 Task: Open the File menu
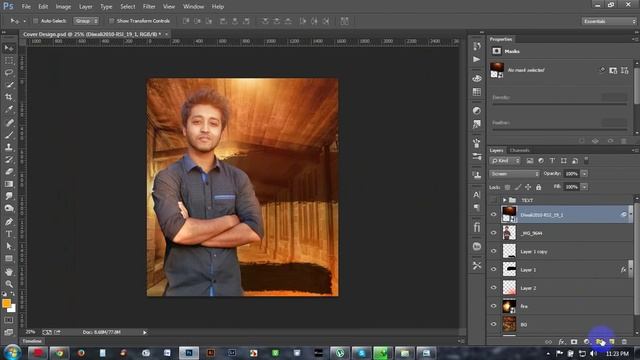click(26, 7)
